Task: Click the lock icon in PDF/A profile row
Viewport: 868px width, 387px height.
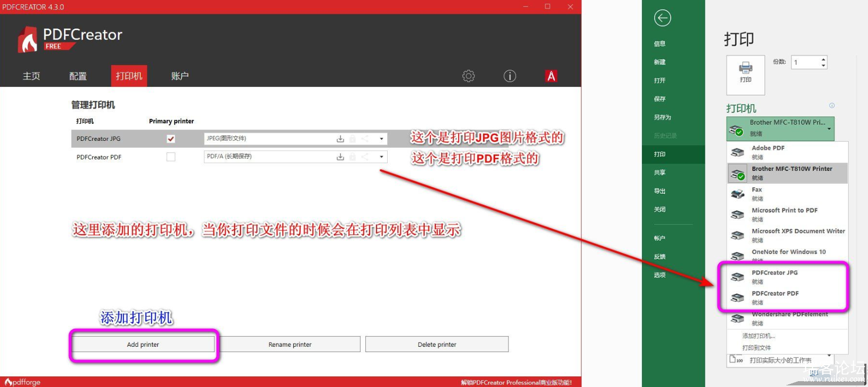Action: (352, 157)
